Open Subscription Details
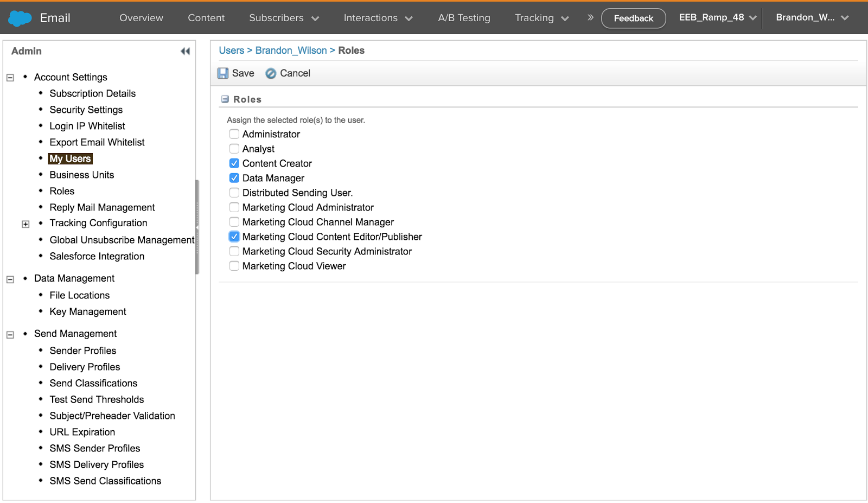The image size is (868, 503). [93, 93]
